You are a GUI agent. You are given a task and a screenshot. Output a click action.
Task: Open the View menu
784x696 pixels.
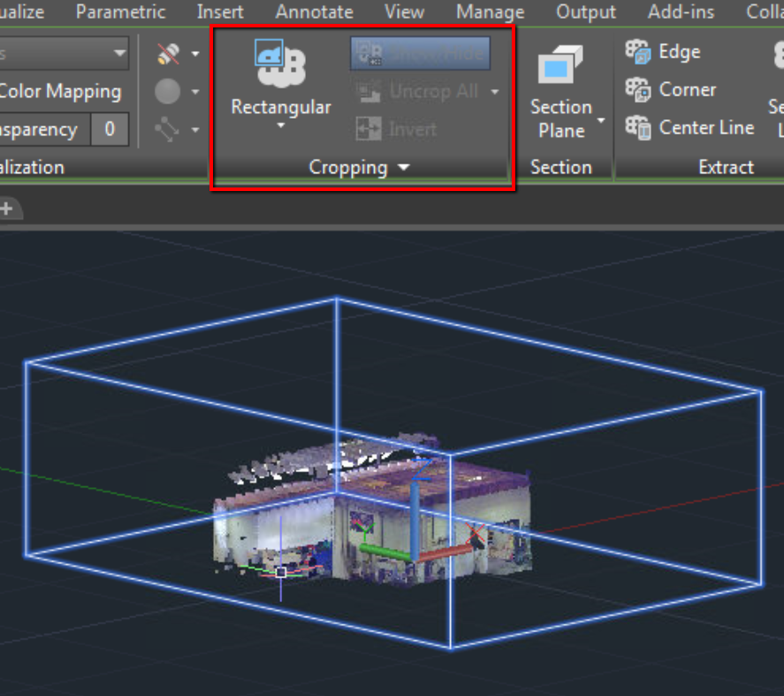point(404,11)
